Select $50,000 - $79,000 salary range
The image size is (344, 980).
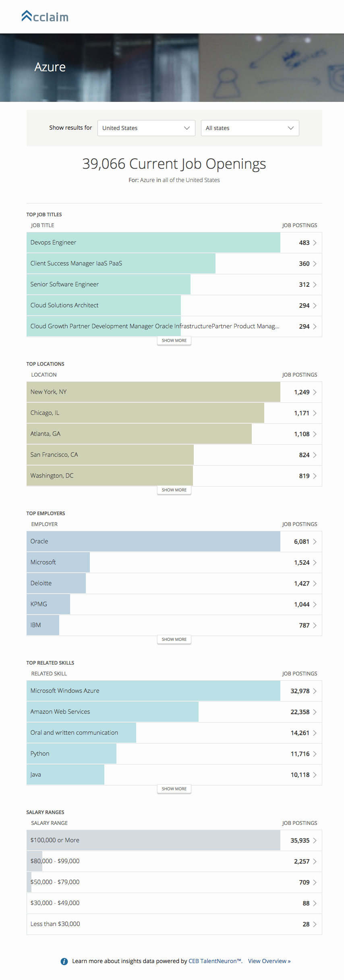55,882
